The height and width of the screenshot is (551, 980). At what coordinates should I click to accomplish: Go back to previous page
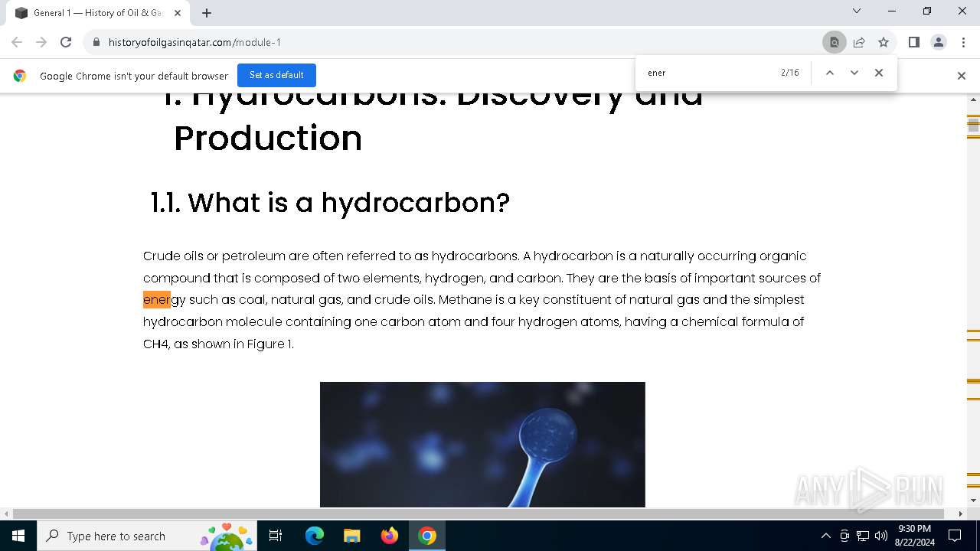[17, 42]
